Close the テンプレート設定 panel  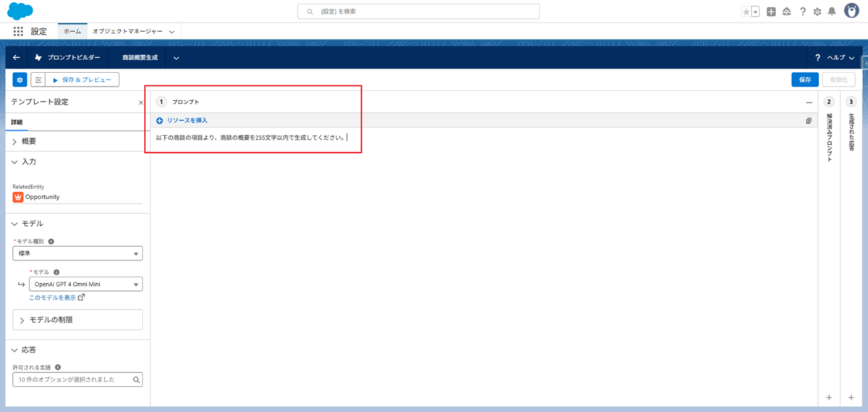point(141,103)
